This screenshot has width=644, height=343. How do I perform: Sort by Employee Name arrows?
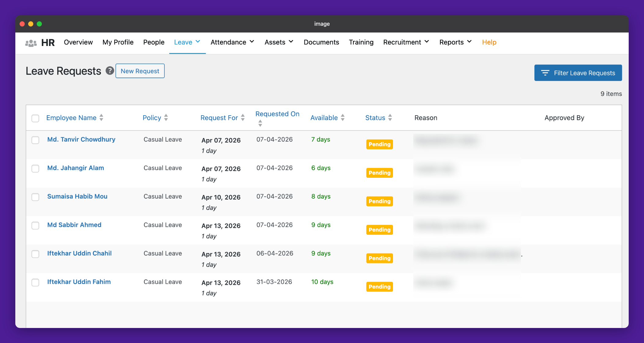point(101,118)
